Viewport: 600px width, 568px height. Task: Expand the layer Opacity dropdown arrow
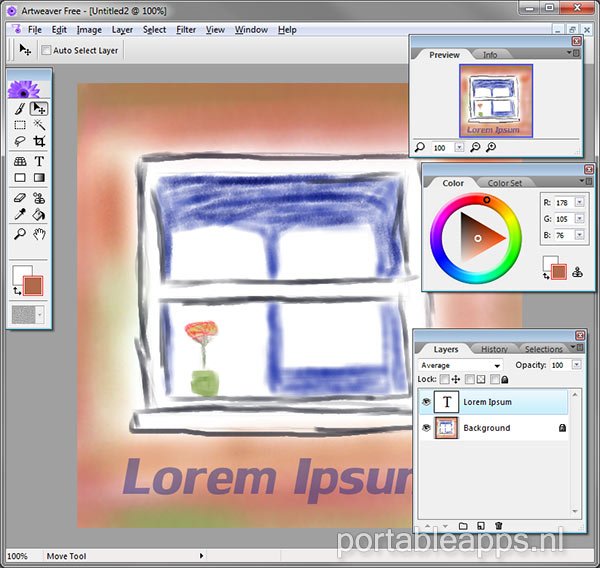(x=578, y=366)
